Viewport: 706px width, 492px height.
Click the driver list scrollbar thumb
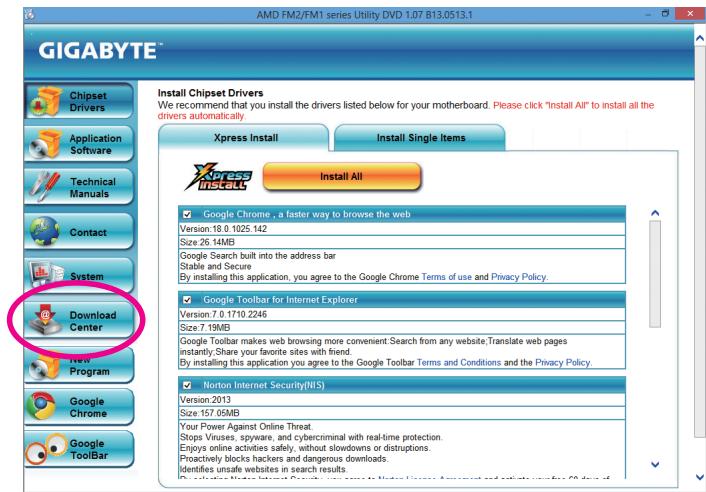click(x=655, y=274)
